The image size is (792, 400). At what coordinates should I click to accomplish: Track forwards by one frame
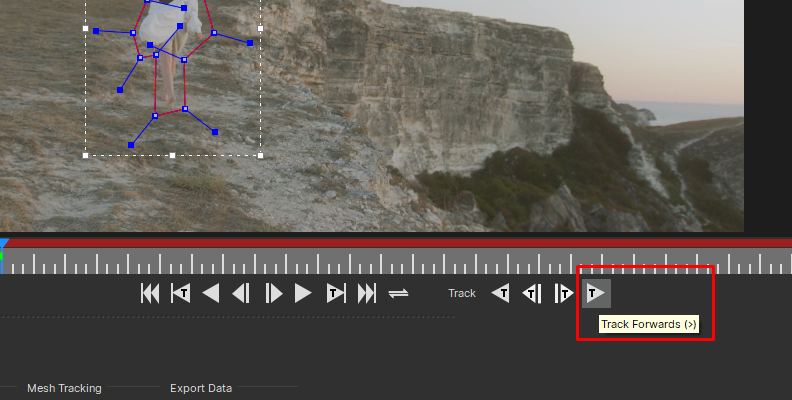click(564, 293)
